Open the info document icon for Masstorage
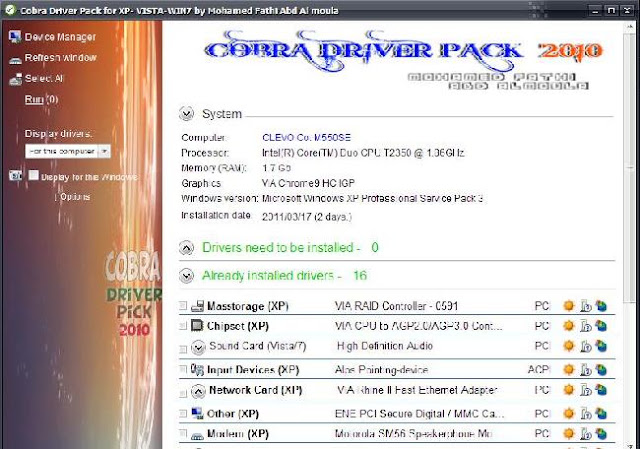The width and height of the screenshot is (640, 449). pyautogui.click(x=586, y=306)
